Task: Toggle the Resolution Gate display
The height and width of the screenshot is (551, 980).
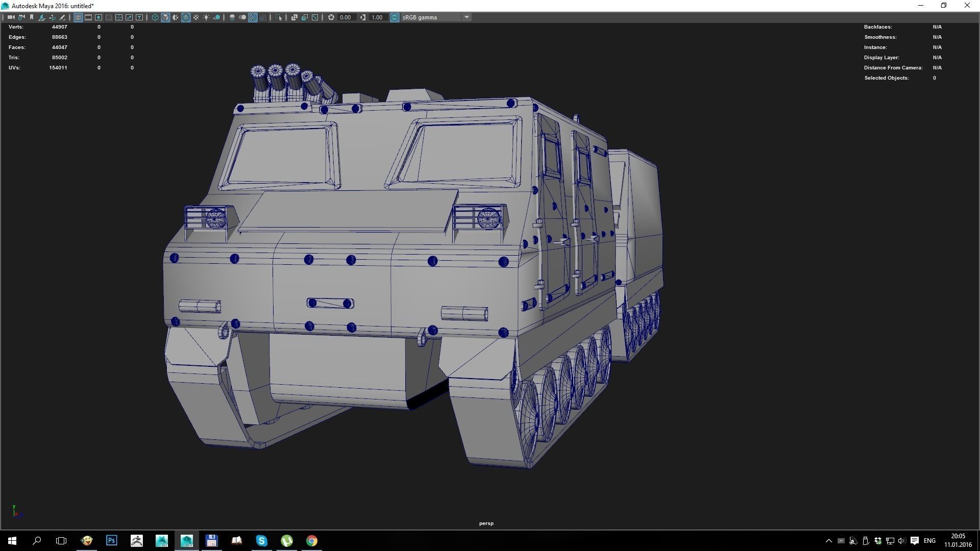Action: coord(99,17)
